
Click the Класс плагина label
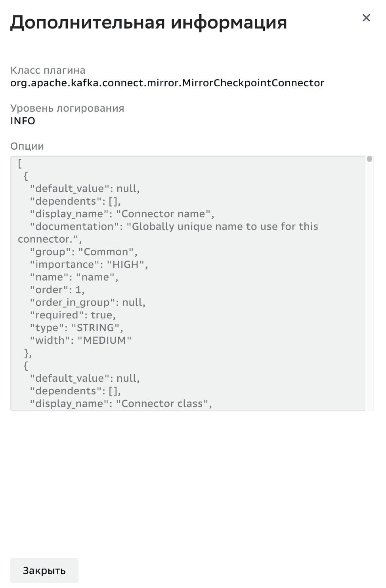(48, 70)
